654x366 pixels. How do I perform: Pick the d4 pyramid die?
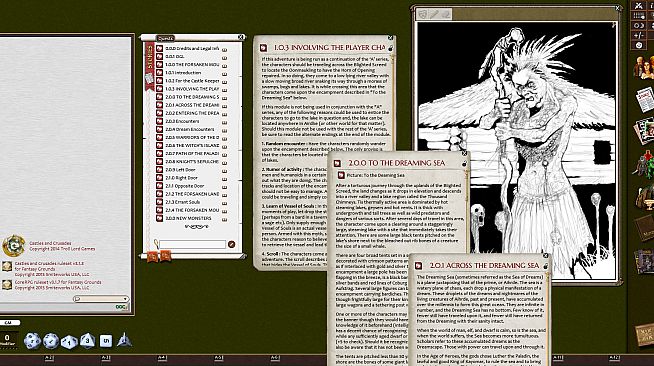pos(124,340)
